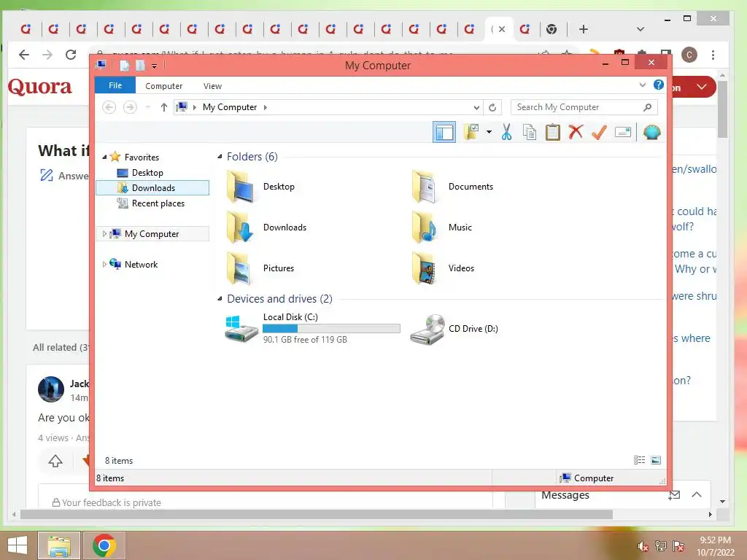Open the Customize Quick Access Toolbar dropdown
Viewport: 747px width, 560px height.
[155, 66]
